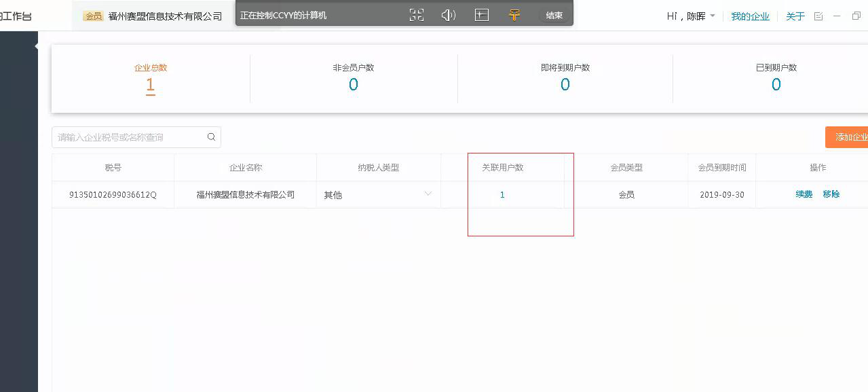Click the 关联用户数 value 1 link
The width and height of the screenshot is (868, 392).
[502, 195]
